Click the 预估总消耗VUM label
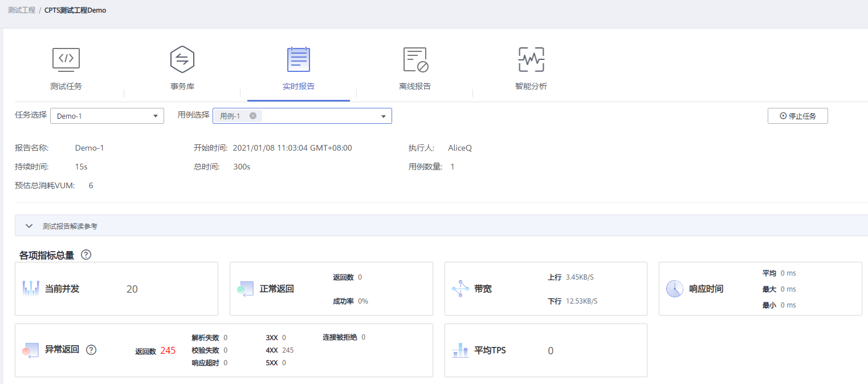The height and width of the screenshot is (384, 868). pyautogui.click(x=45, y=185)
